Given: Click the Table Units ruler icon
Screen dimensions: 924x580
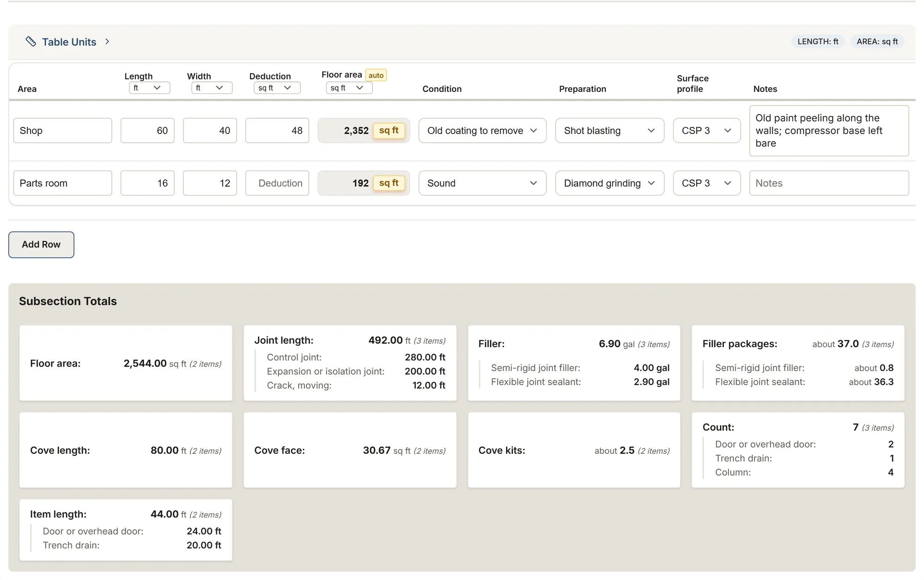Looking at the screenshot, I should [x=31, y=42].
